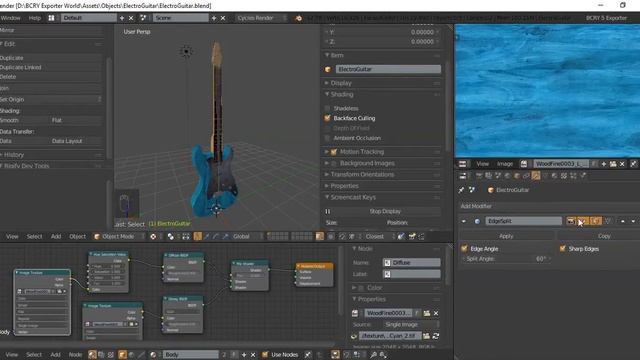Open the Set Origin dropdown
The image size is (640, 360).
(x=51, y=100)
